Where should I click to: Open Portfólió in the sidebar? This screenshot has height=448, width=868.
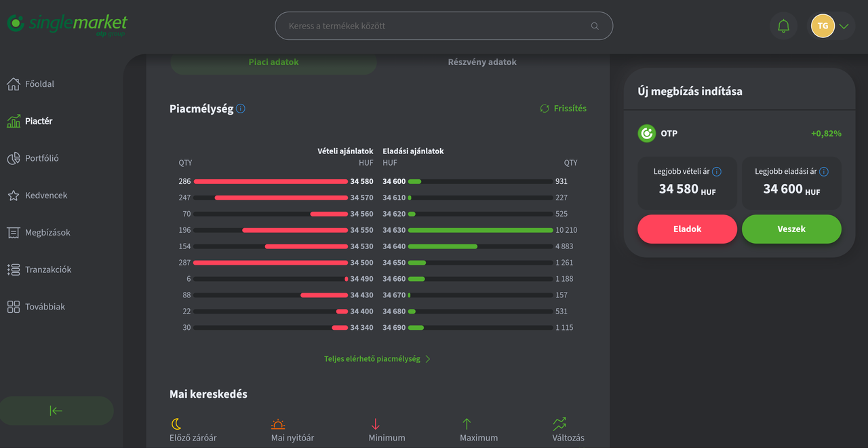click(x=42, y=158)
